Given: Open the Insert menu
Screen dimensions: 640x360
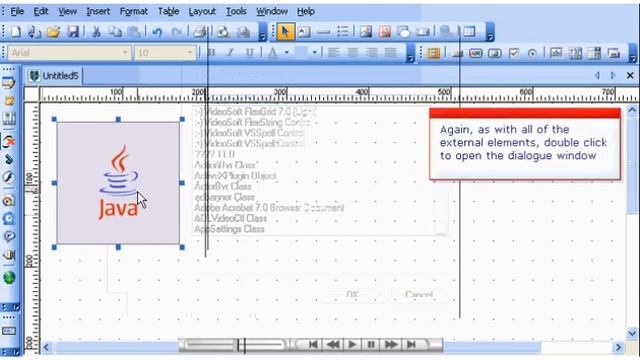Looking at the screenshot, I should coord(98,11).
